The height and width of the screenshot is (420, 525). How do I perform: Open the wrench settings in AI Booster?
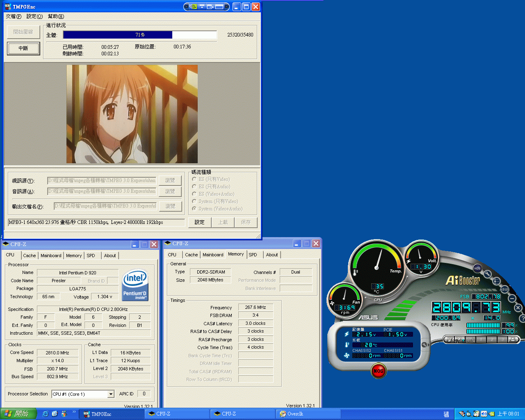pos(487,274)
